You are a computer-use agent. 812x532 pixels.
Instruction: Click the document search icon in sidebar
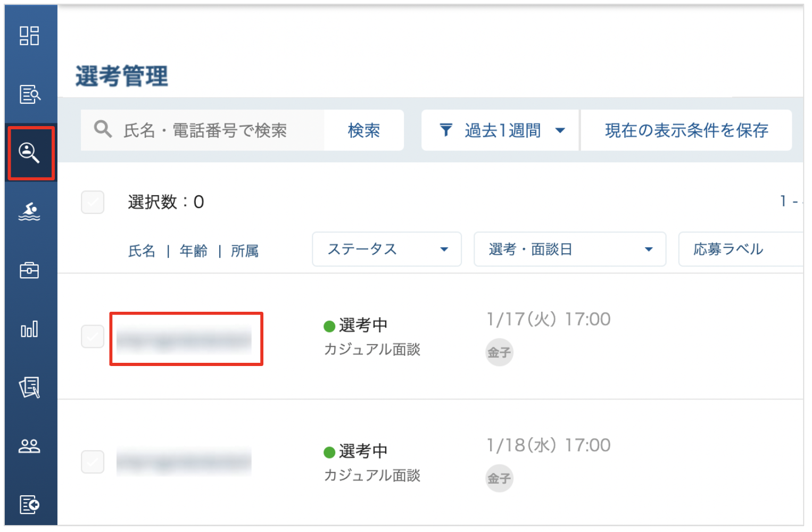tap(29, 94)
